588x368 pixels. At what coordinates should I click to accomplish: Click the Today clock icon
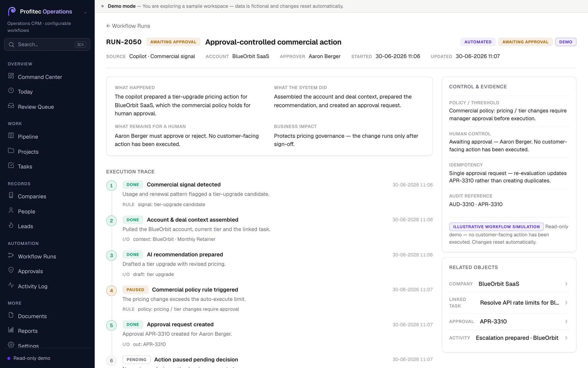11,91
